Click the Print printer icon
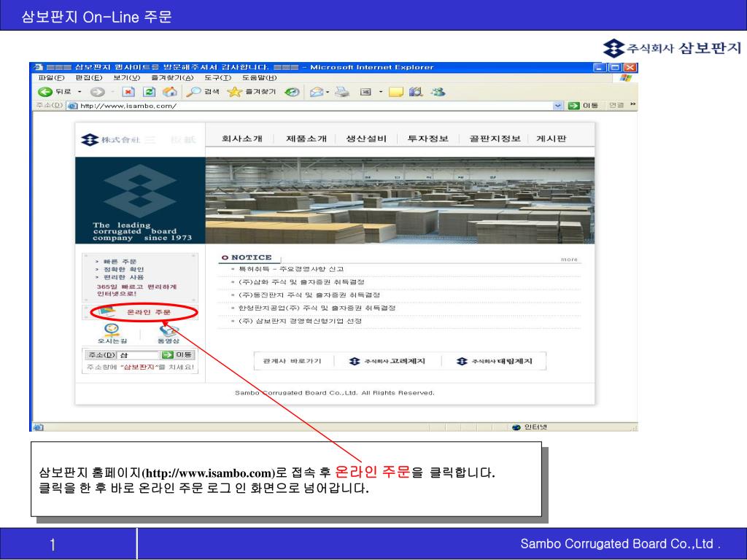 point(342,92)
